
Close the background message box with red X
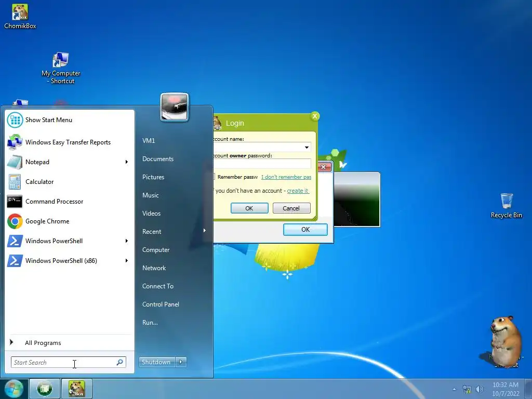tap(324, 167)
